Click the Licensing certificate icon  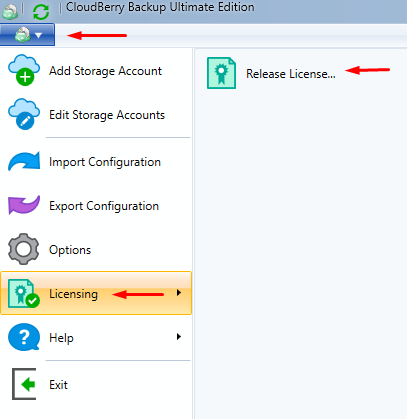coord(24,293)
